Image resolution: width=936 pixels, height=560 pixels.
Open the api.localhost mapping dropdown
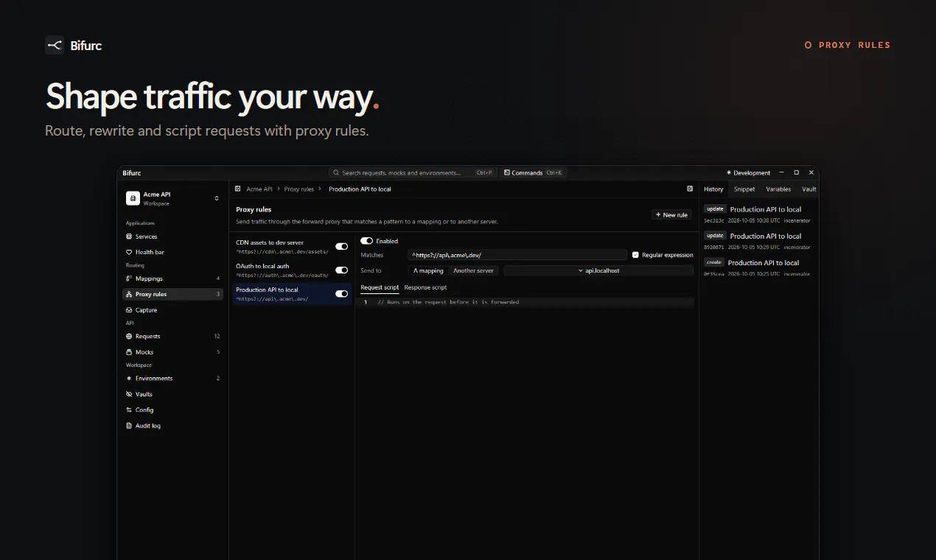pyautogui.click(x=598, y=270)
